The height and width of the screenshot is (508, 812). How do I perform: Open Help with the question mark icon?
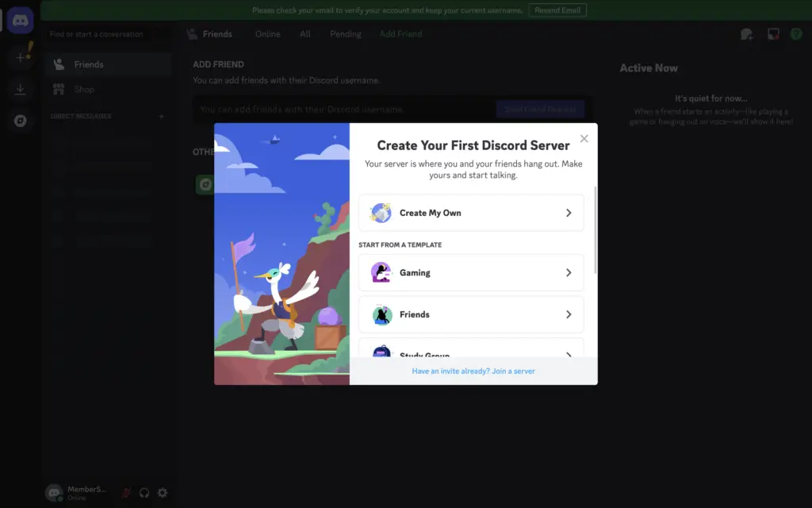(x=796, y=33)
